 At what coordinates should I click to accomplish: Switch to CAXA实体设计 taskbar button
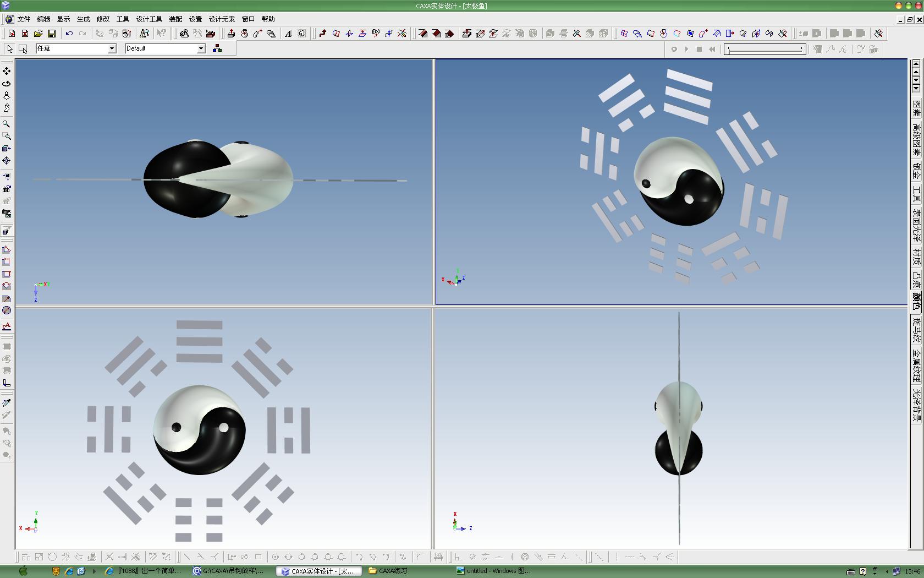(x=318, y=571)
